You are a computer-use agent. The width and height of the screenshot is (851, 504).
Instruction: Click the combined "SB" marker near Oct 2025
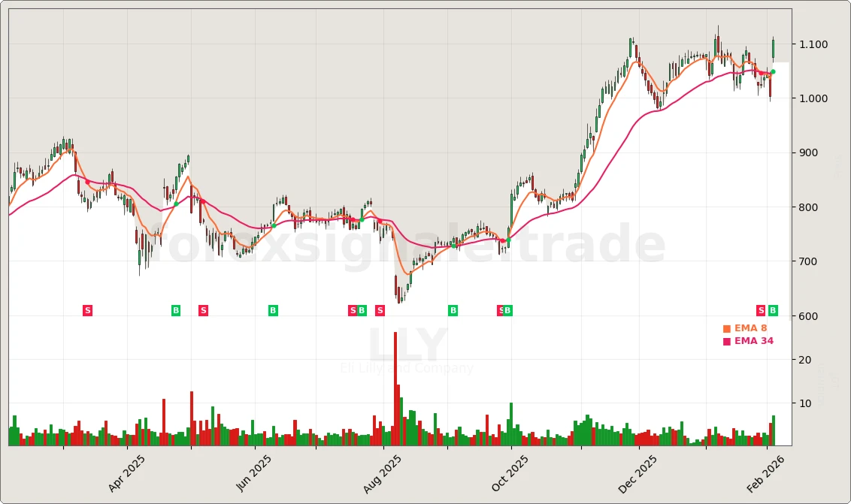(x=503, y=309)
